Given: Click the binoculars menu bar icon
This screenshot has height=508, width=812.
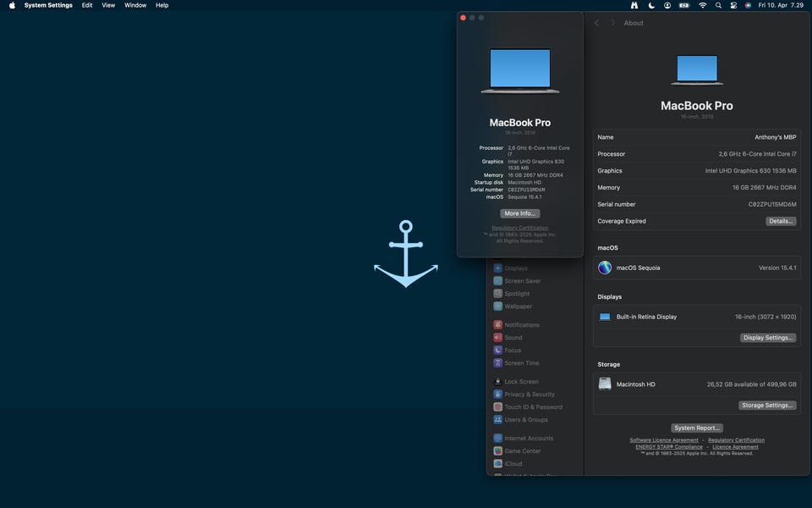Looking at the screenshot, I should pyautogui.click(x=634, y=5).
